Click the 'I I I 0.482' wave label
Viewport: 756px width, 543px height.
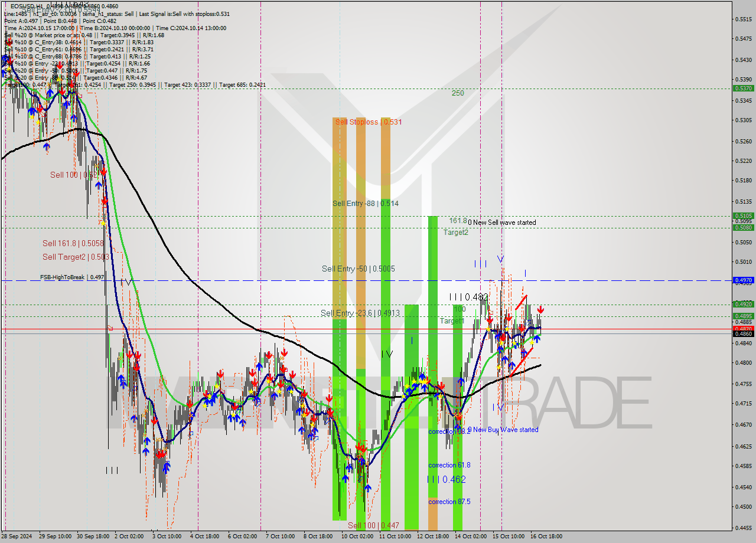point(468,297)
